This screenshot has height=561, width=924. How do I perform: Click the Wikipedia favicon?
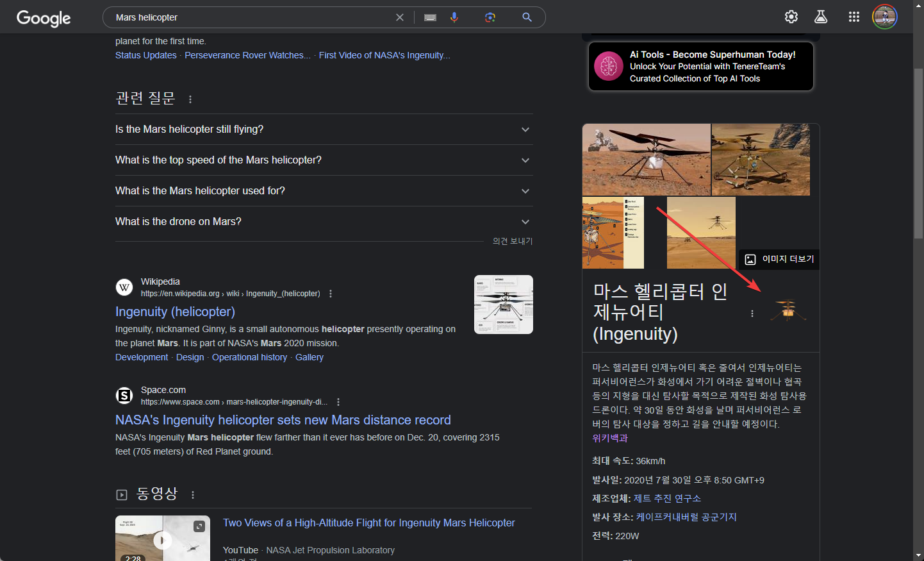124,287
